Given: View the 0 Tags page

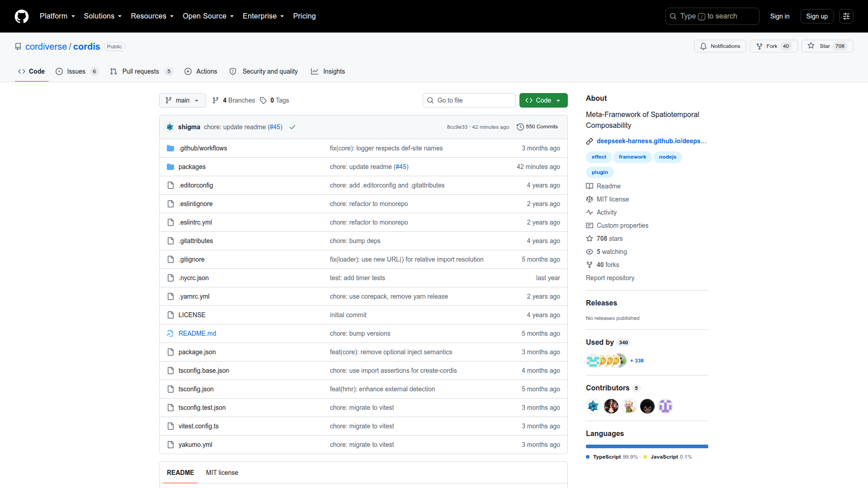Looking at the screenshot, I should tap(274, 100).
